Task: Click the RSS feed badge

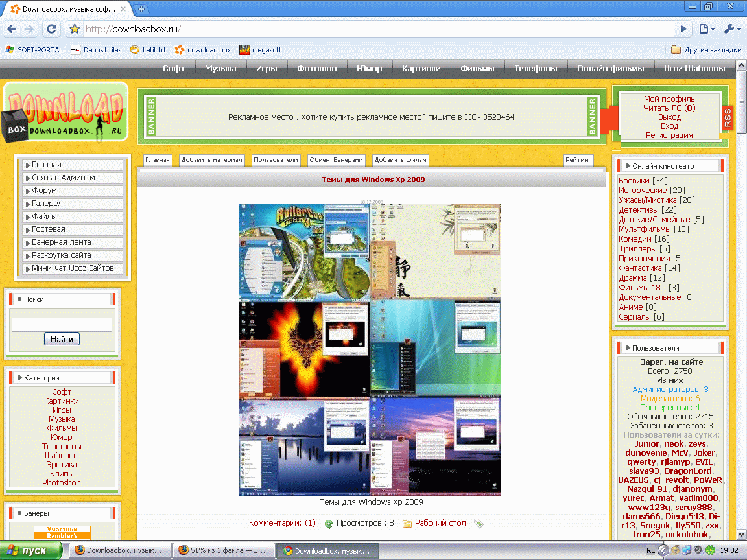Action: coord(728,117)
